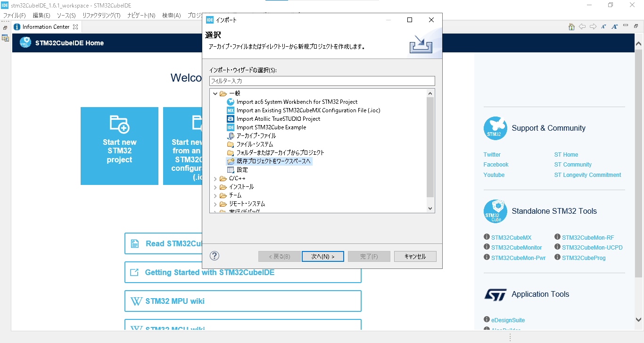Click the forward arrow icon in the Information Center toolbar

pos(593,27)
